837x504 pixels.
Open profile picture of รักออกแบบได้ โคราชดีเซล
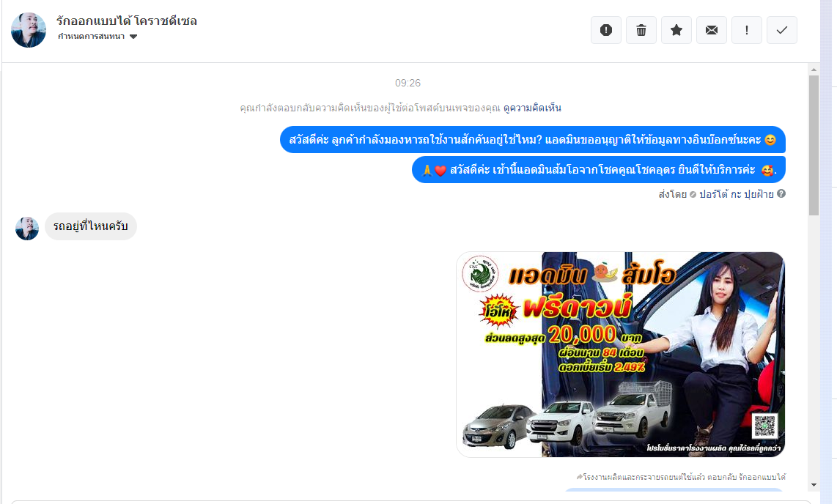click(x=29, y=30)
